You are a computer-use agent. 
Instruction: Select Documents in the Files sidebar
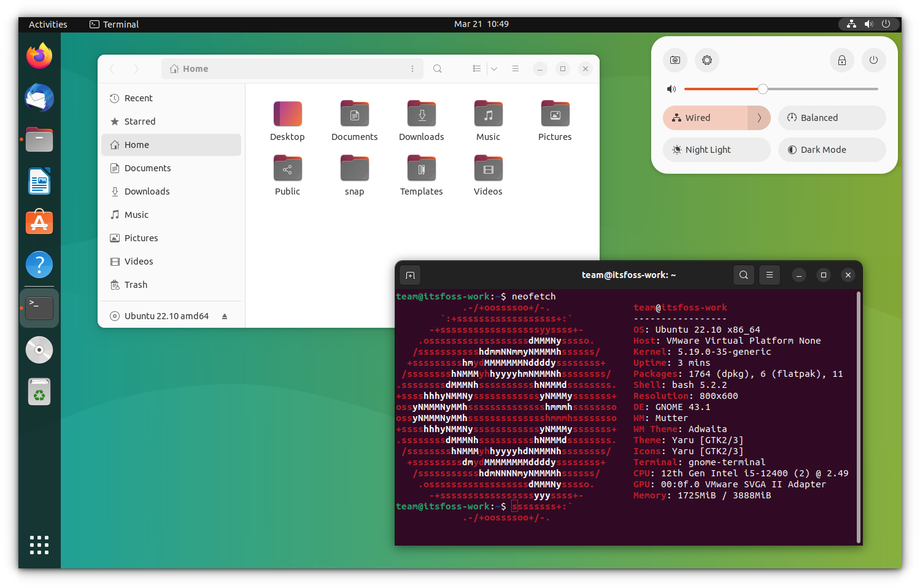pos(171,168)
